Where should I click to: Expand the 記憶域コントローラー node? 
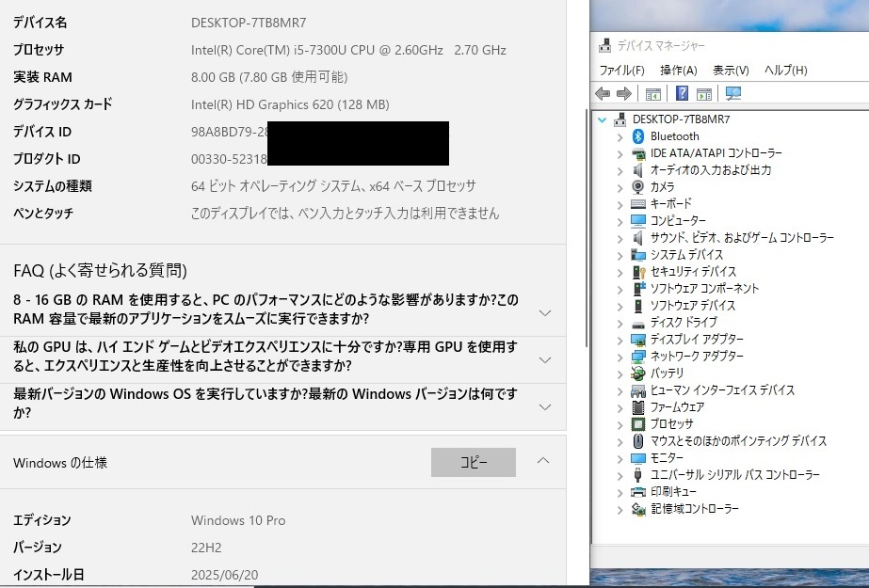pyautogui.click(x=620, y=509)
